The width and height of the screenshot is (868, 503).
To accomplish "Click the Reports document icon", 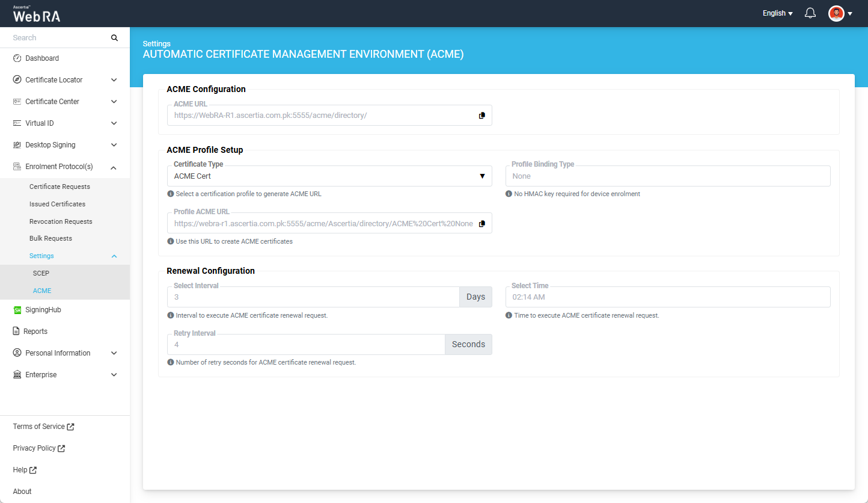I will point(17,332).
